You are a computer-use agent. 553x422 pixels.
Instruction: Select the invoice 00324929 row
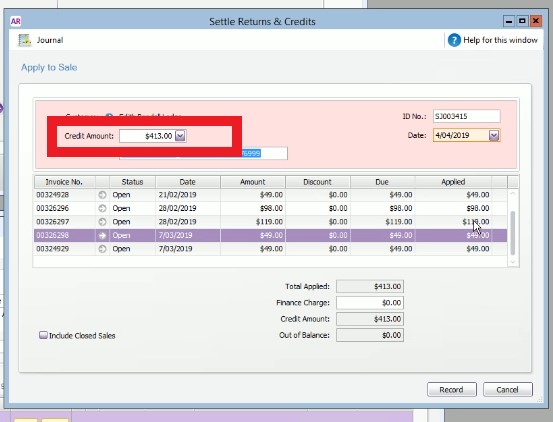(271, 249)
